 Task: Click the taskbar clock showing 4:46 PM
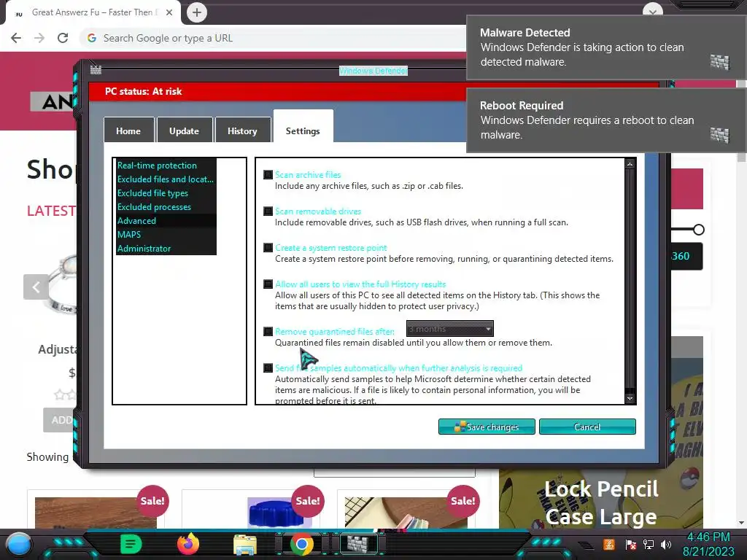(708, 544)
